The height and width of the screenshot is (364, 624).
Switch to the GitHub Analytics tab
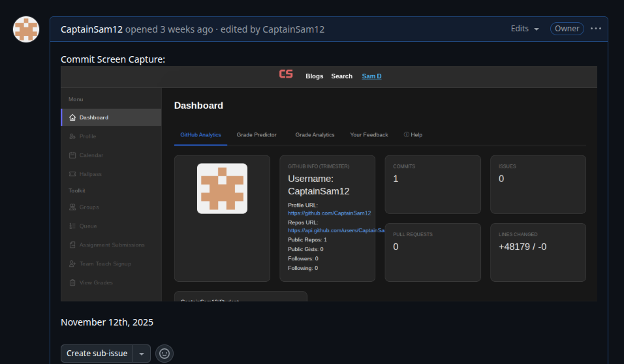pyautogui.click(x=200, y=135)
